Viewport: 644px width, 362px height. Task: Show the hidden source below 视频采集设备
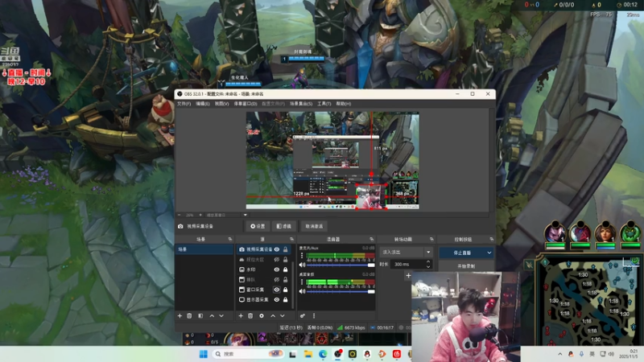277,259
